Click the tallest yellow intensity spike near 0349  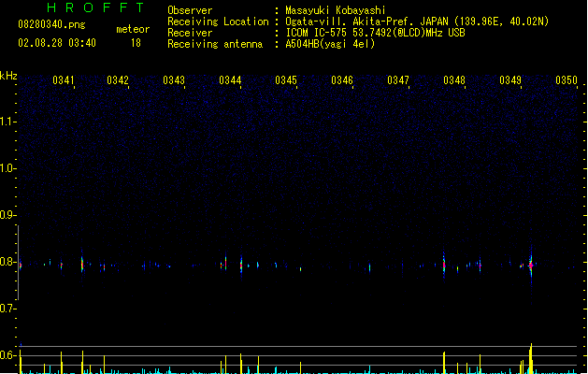coord(531,358)
